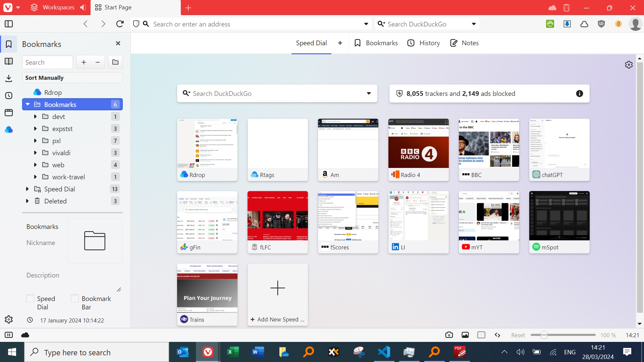Click the Vivaldi shield tracker blocker icon
Viewport: 644px width, 362px height.
click(x=136, y=24)
